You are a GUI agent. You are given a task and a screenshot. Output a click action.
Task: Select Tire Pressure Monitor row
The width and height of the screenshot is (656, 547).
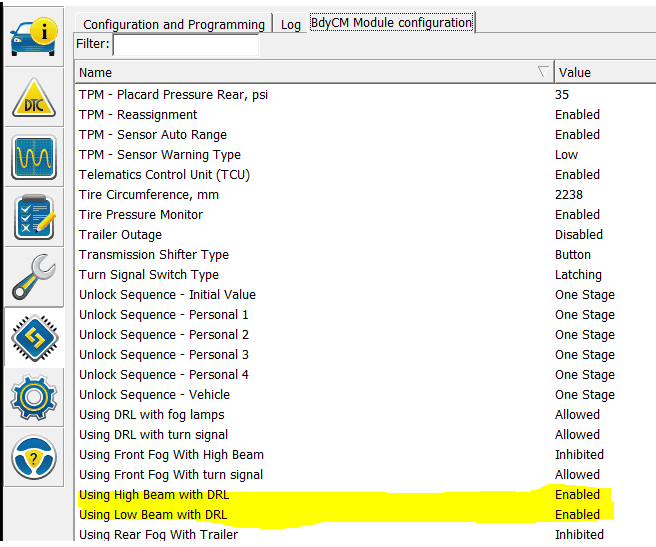coord(365,215)
